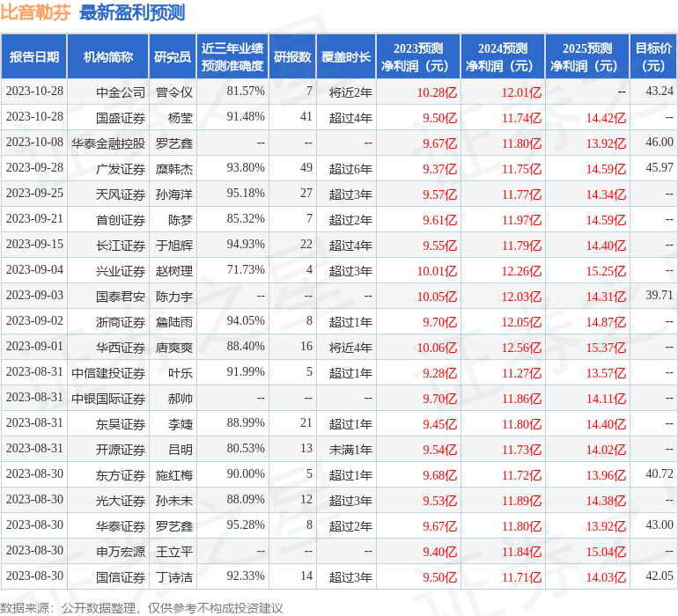The width and height of the screenshot is (678, 616).
Task: Click researcher name 孙未未
Action: [173, 500]
